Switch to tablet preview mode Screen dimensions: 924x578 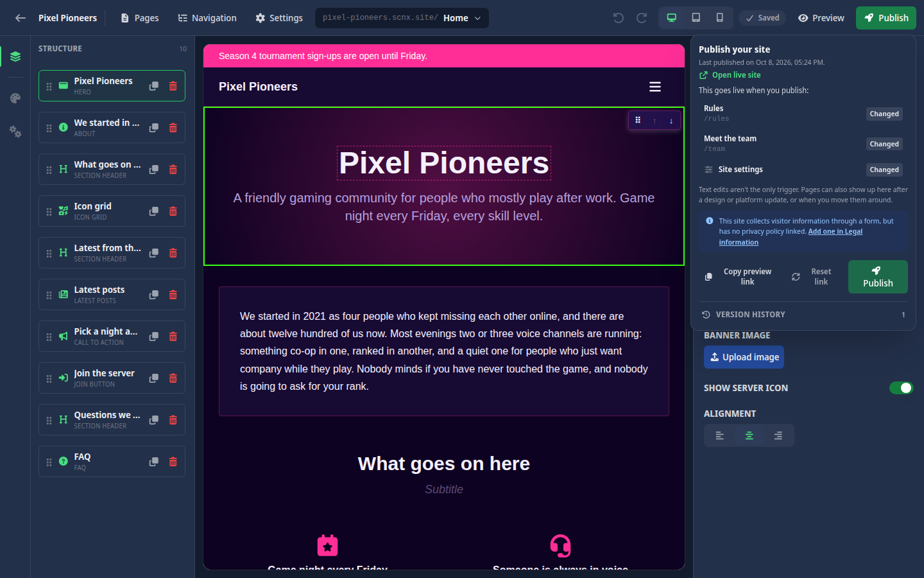point(696,18)
